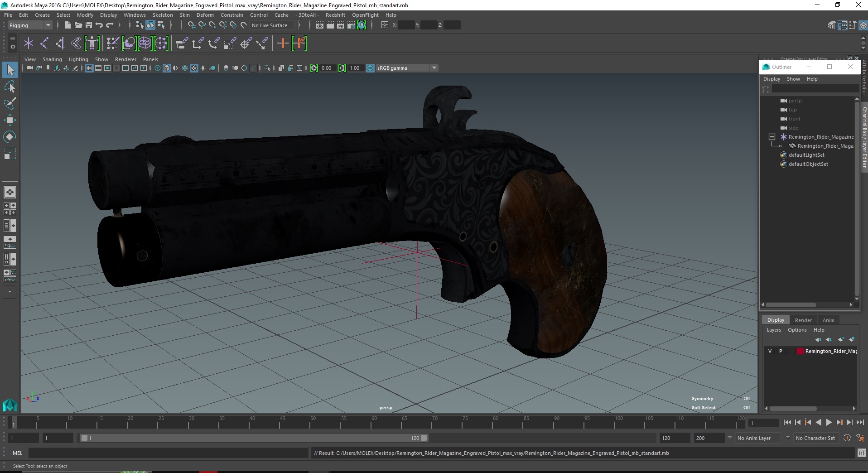Toggle textured display in viewport toolbar
This screenshot has height=473, width=868.
coord(194,68)
